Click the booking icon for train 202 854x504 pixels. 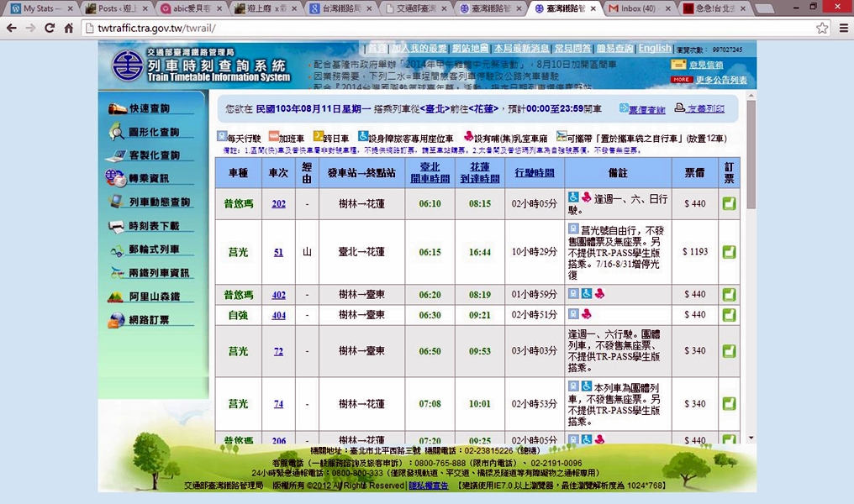pyautogui.click(x=729, y=203)
